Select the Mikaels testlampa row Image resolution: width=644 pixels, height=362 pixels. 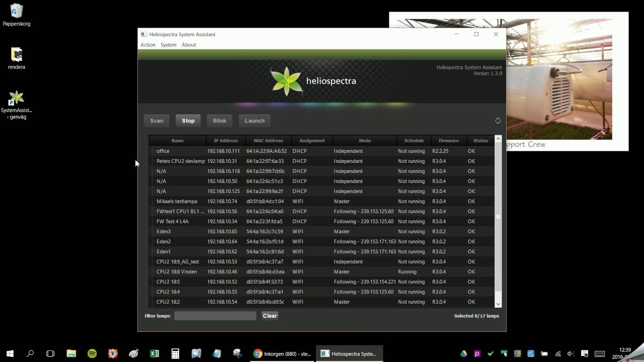(x=321, y=201)
